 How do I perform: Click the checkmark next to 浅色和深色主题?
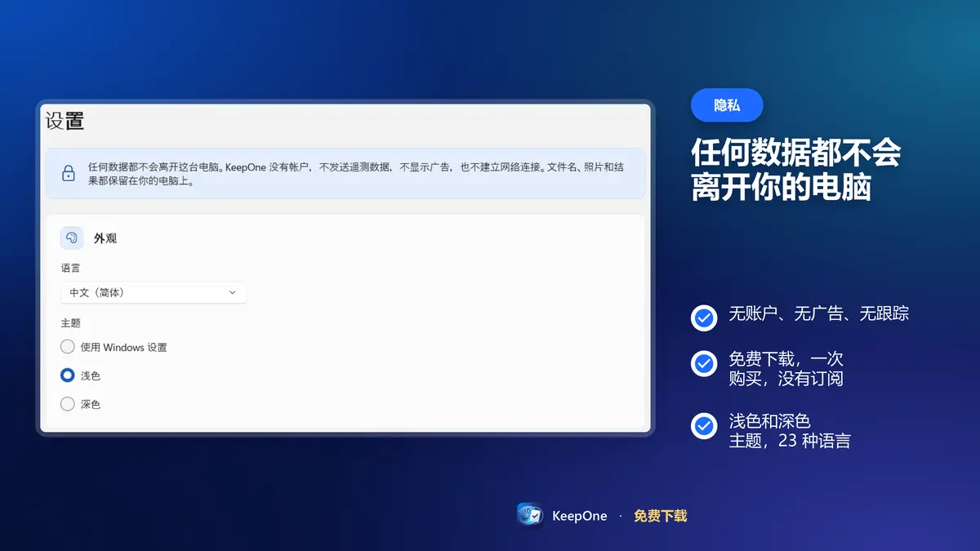[704, 425]
